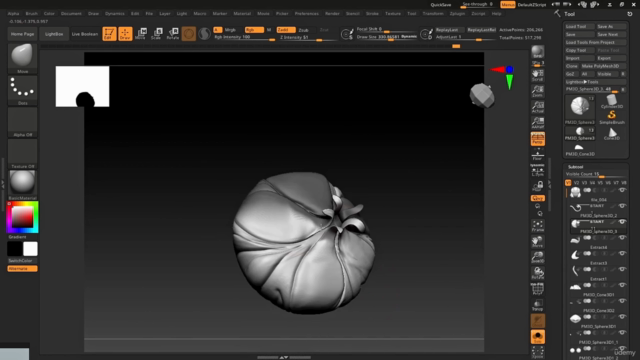
Task: Click the right-shelf Move view icon
Action: (538, 242)
